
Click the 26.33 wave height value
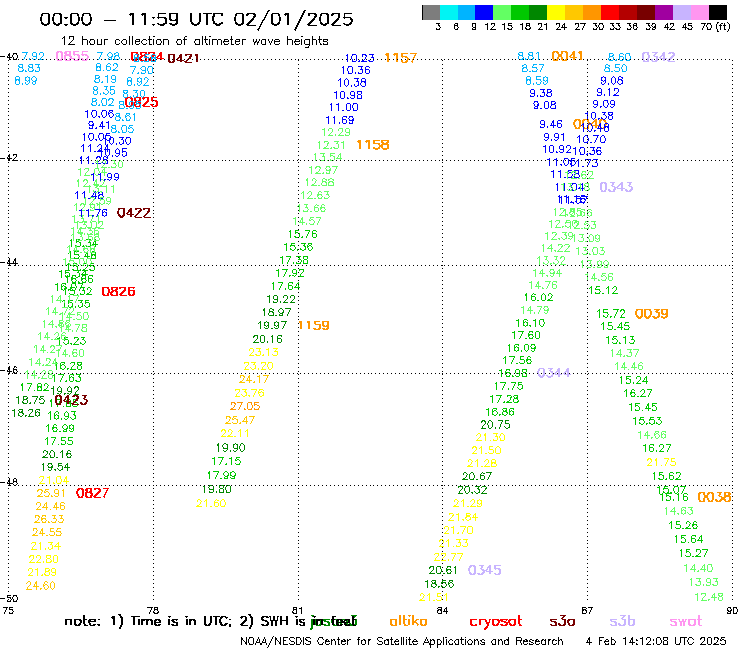coord(49,519)
